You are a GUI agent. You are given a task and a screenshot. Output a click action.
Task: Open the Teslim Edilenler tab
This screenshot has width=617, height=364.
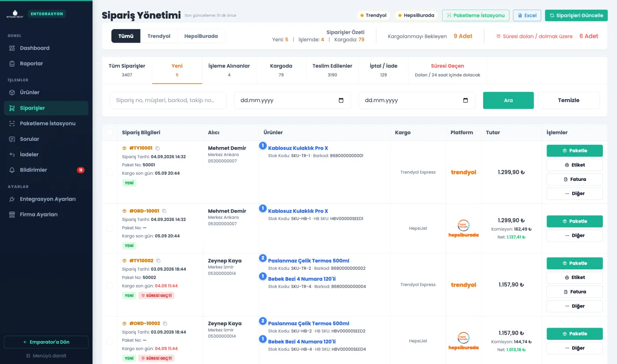pos(332,70)
